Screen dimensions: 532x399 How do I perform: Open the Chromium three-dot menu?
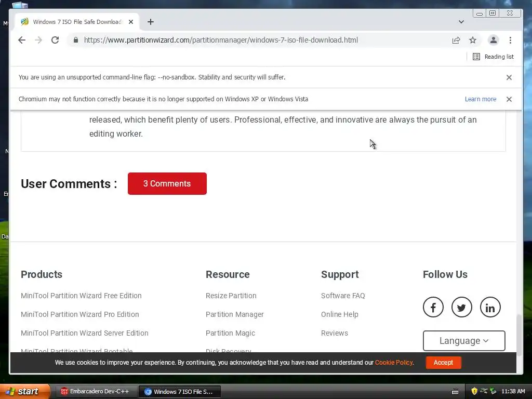tap(510, 40)
